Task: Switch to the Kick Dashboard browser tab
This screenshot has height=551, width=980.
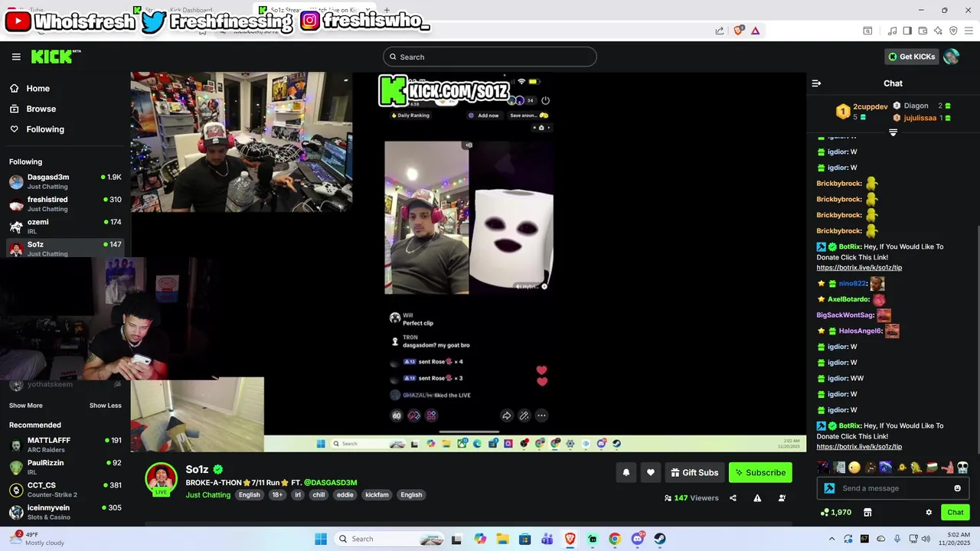Action: click(190, 10)
